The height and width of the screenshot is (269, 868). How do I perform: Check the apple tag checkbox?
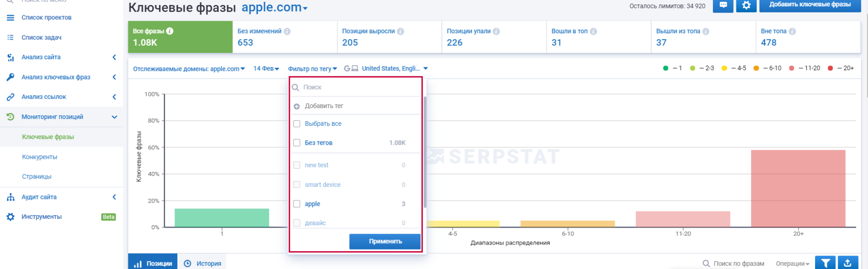(297, 204)
